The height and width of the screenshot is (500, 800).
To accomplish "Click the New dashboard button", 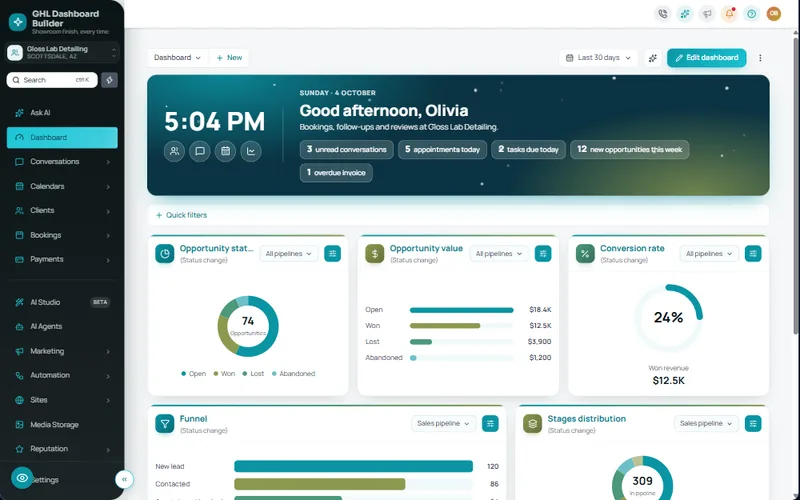I will click(x=229, y=58).
